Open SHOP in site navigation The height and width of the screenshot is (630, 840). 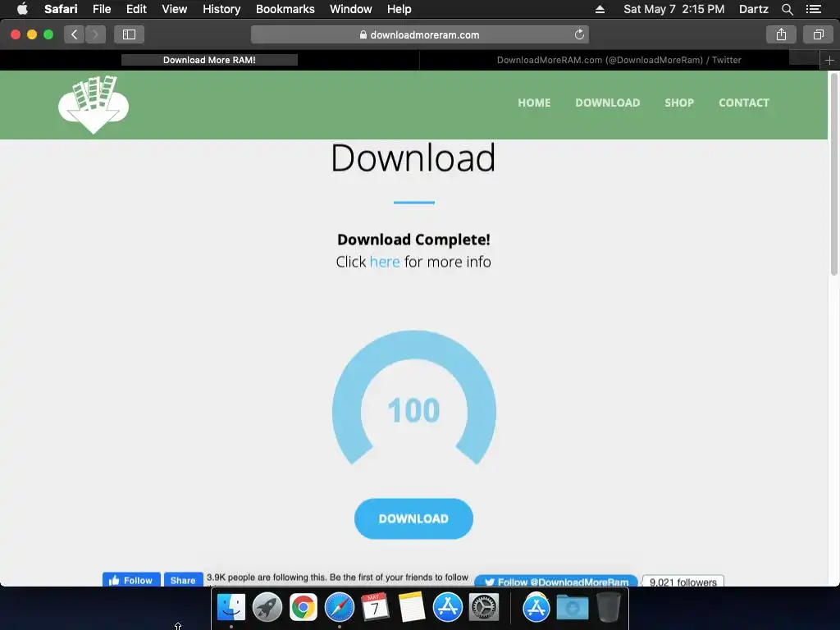[678, 103]
